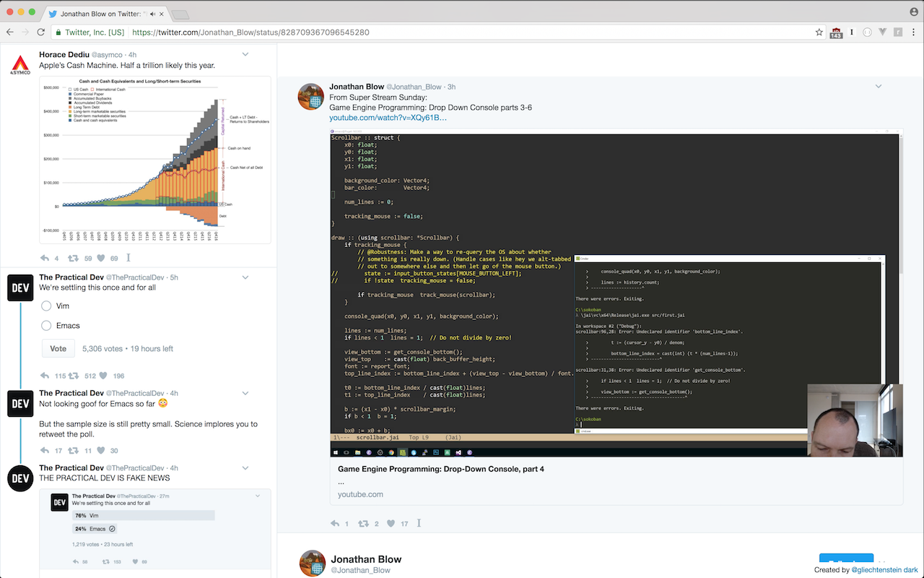924x578 pixels.
Task: Reply to the poll tweet with 115 replies
Action: coord(45,376)
